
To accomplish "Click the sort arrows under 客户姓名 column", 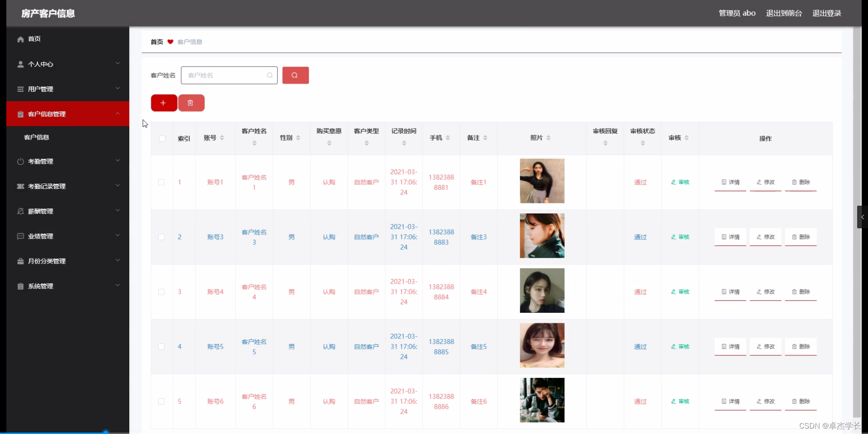I will coord(254,143).
